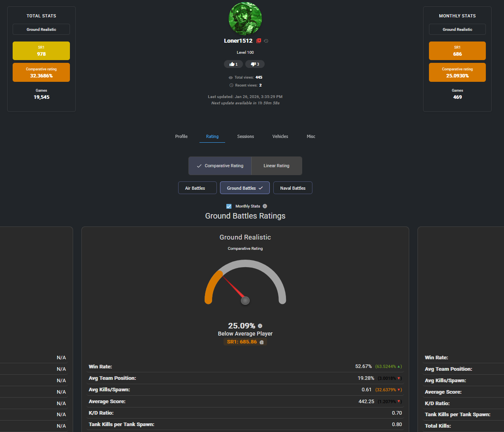Click the Monthly Stats SR1 686 badge
504x432 pixels.
pos(457,51)
